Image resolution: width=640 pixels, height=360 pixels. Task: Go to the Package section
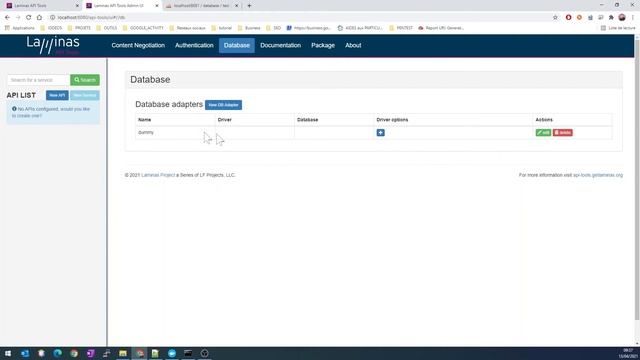(323, 45)
